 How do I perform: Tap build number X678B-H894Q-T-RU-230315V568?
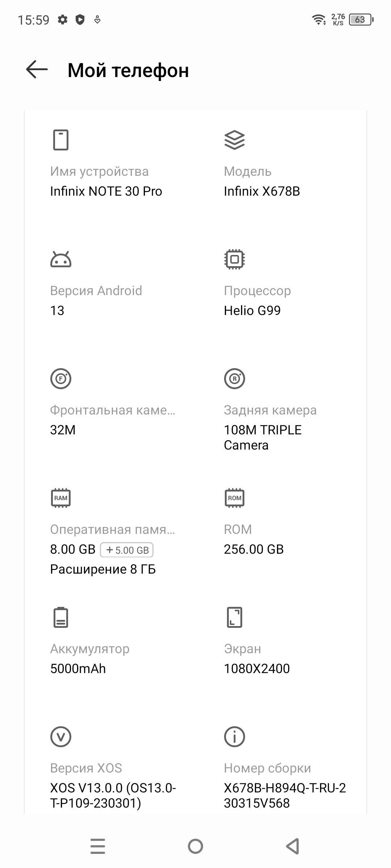coord(285,795)
